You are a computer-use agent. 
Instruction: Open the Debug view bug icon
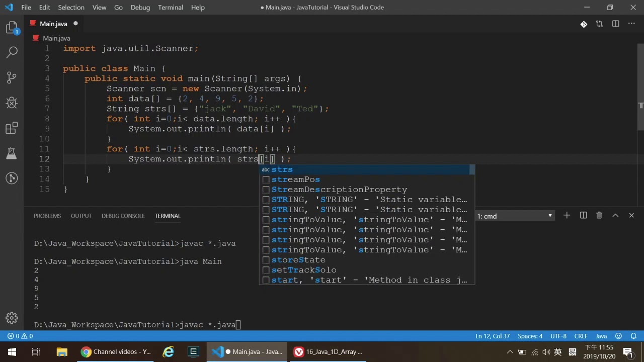[x=12, y=103]
